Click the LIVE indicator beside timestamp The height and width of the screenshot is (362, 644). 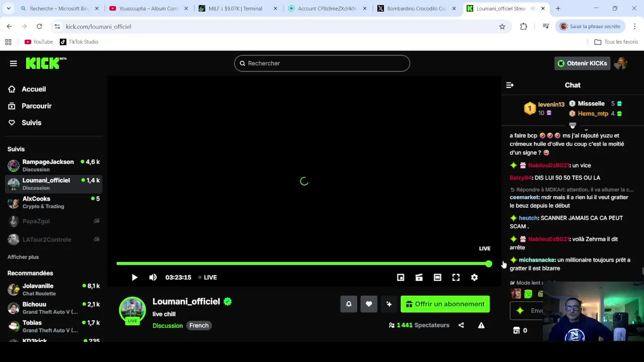point(207,278)
